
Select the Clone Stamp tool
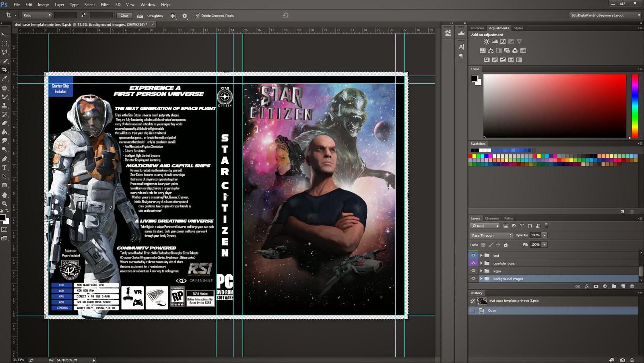[4, 105]
